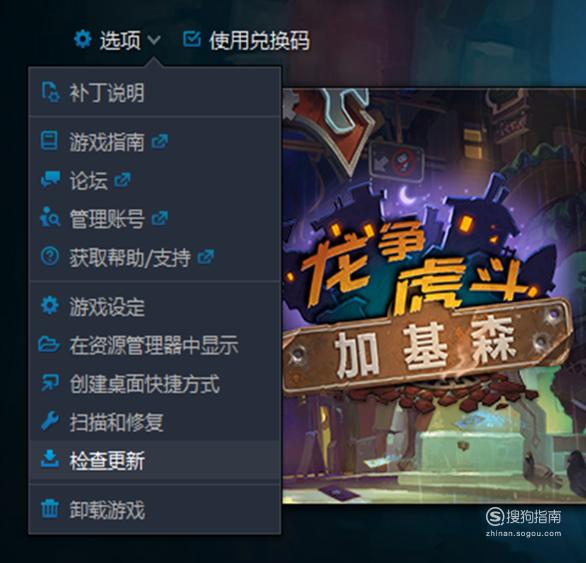Select 创建桌面快捷方式 menu item
Image resolution: width=586 pixels, height=563 pixels.
(155, 384)
